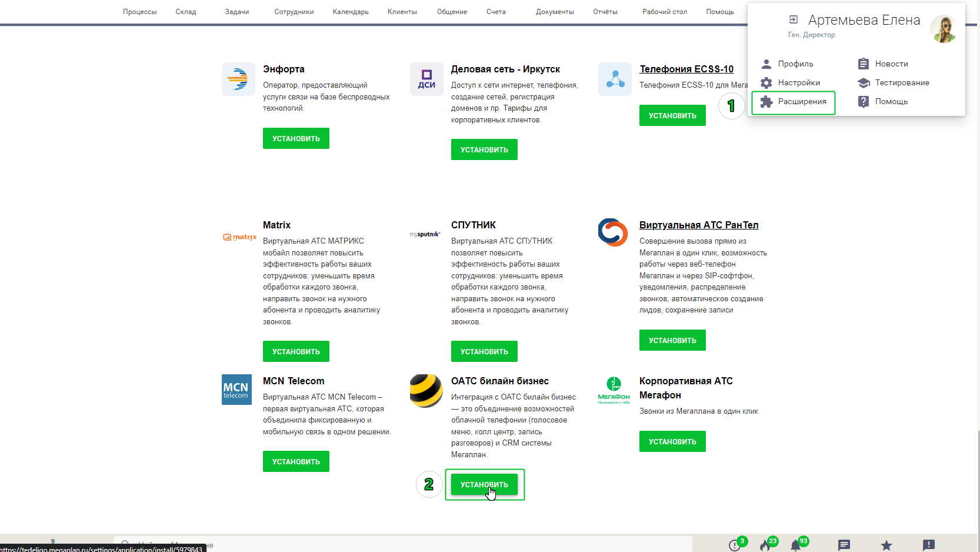Open the favorites star icon in bottom bar
The height and width of the screenshot is (552, 980).
(886, 546)
